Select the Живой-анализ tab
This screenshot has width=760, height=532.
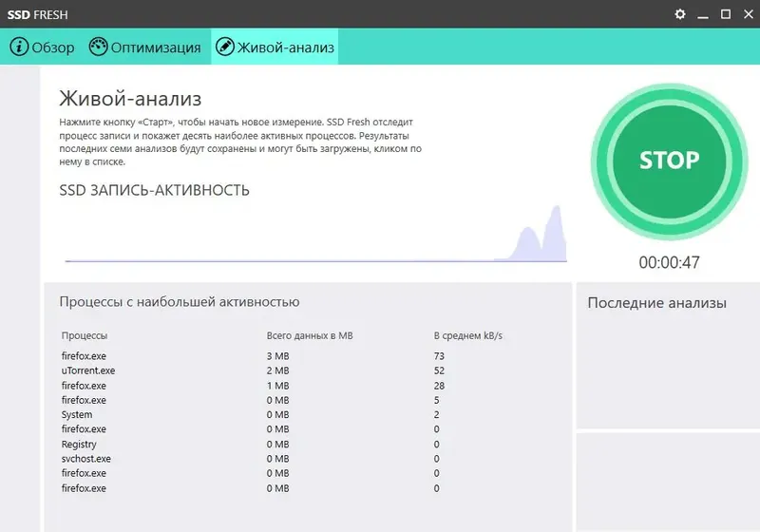pos(275,47)
